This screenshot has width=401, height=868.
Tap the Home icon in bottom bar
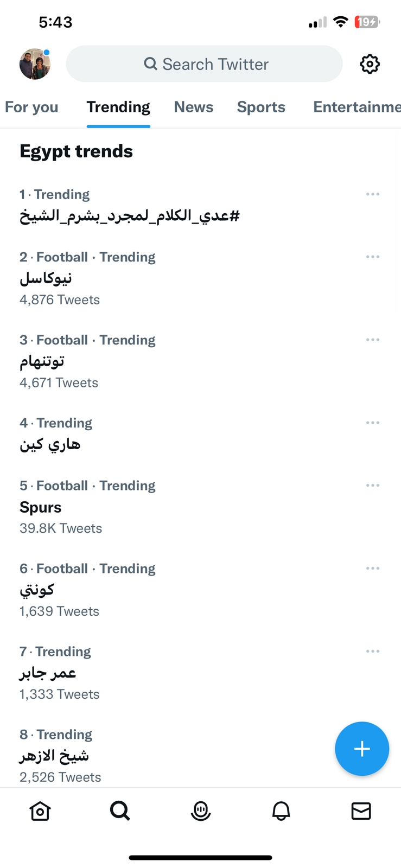click(40, 811)
